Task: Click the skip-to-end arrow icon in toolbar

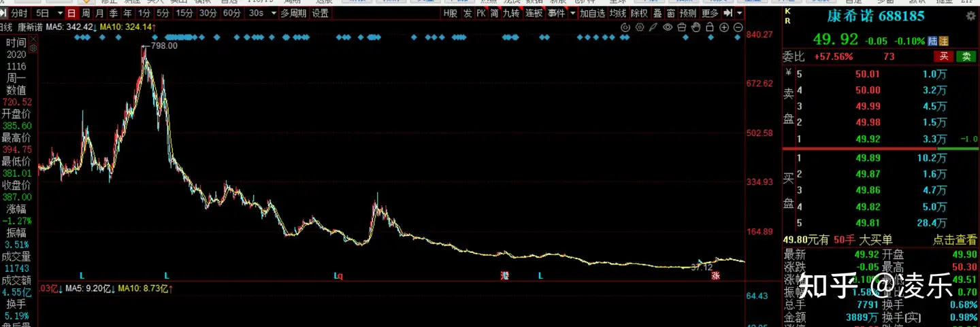Action: point(728,13)
